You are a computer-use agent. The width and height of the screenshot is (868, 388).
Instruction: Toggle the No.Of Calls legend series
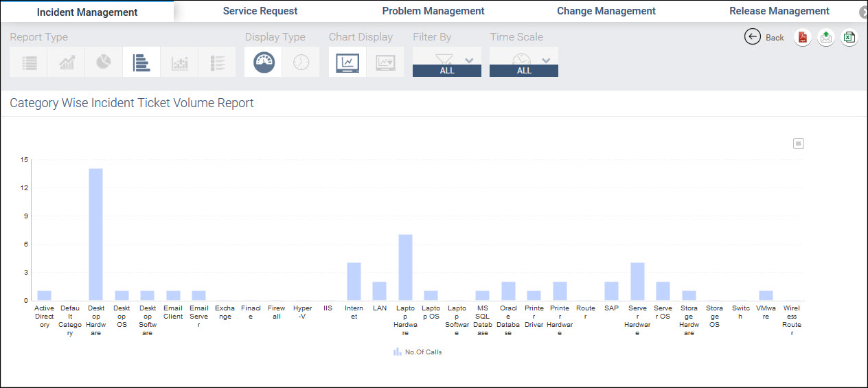coord(418,352)
